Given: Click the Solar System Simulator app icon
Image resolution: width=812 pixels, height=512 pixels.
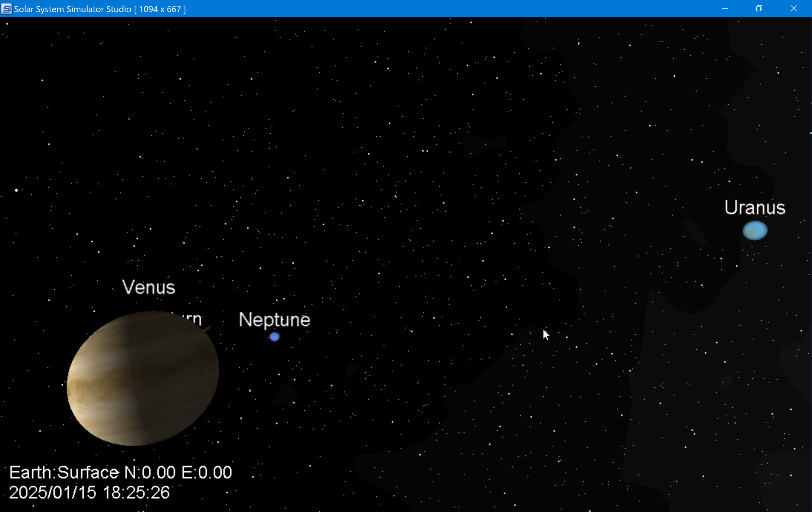Looking at the screenshot, I should [6, 9].
